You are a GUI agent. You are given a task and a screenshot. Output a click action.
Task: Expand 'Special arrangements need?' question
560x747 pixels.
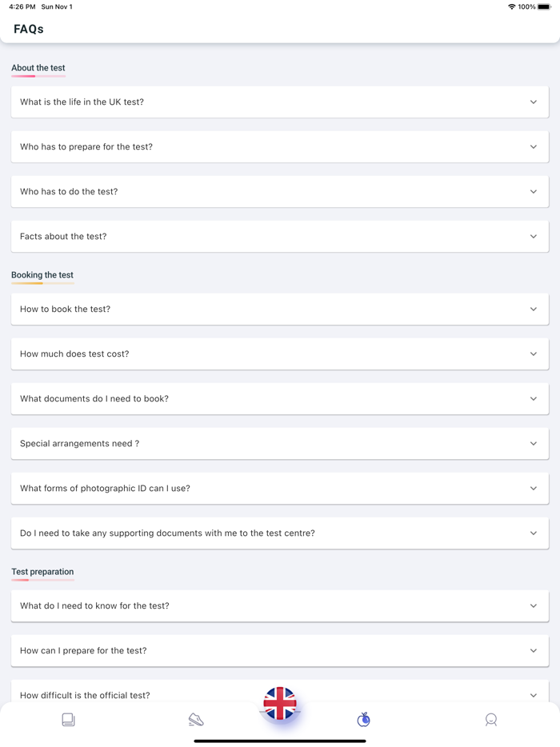(x=279, y=443)
